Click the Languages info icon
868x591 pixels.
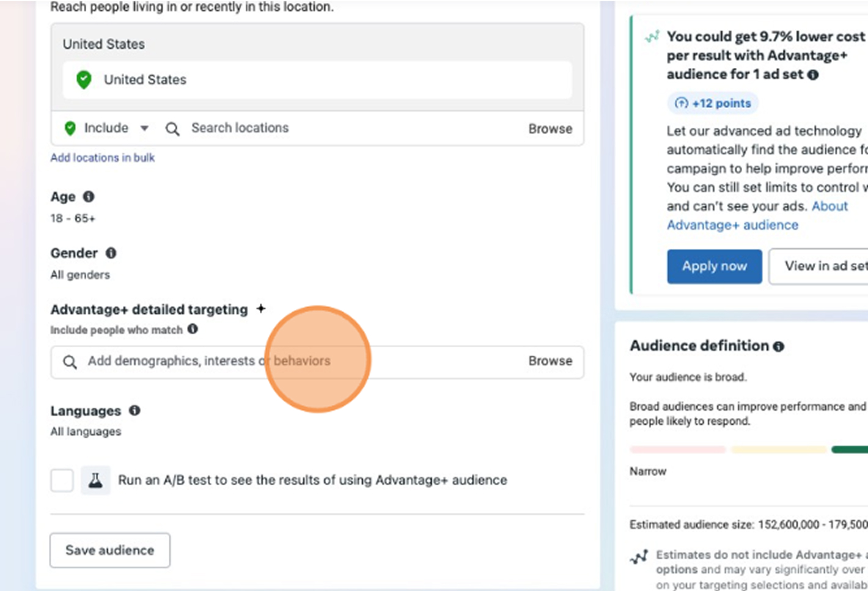(x=134, y=411)
